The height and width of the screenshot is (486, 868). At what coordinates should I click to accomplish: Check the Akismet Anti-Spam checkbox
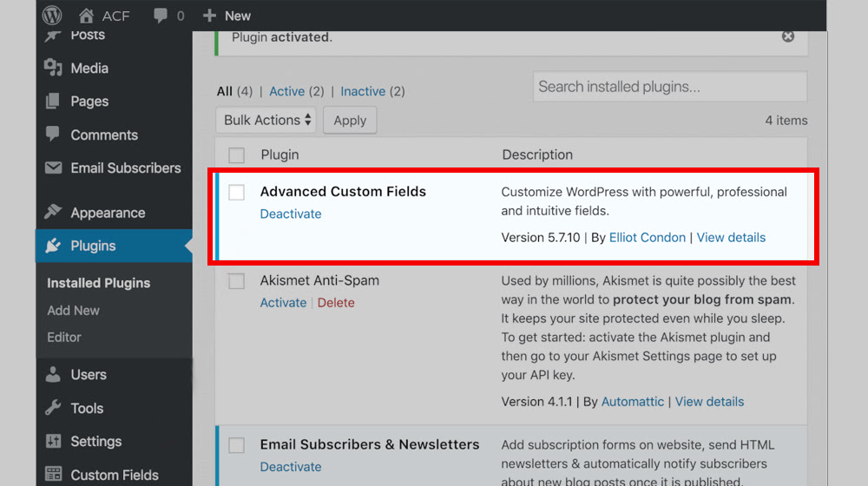click(x=236, y=281)
